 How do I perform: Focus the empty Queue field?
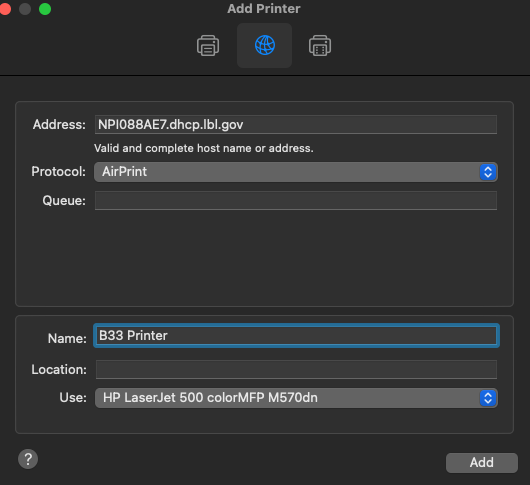pos(296,200)
